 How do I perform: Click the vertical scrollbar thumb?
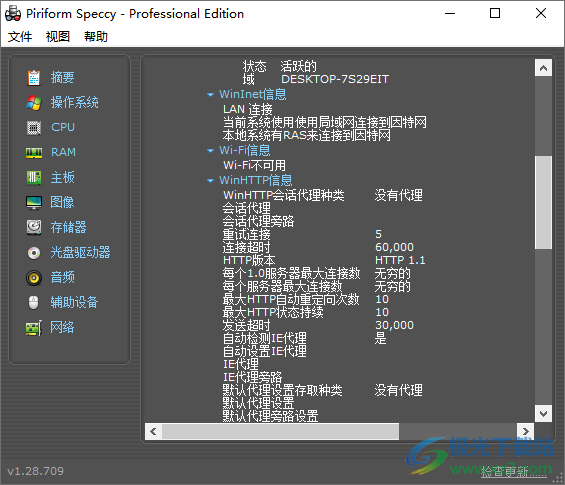[543, 202]
